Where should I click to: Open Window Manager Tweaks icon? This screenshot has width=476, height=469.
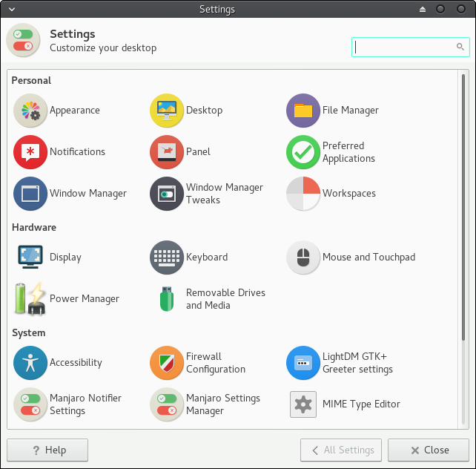coord(167,194)
